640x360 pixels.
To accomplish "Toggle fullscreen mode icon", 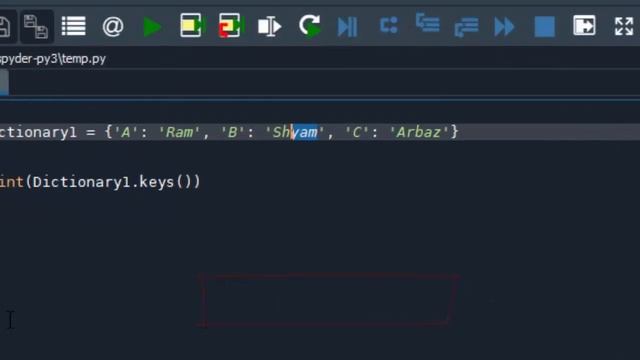I will [624, 26].
